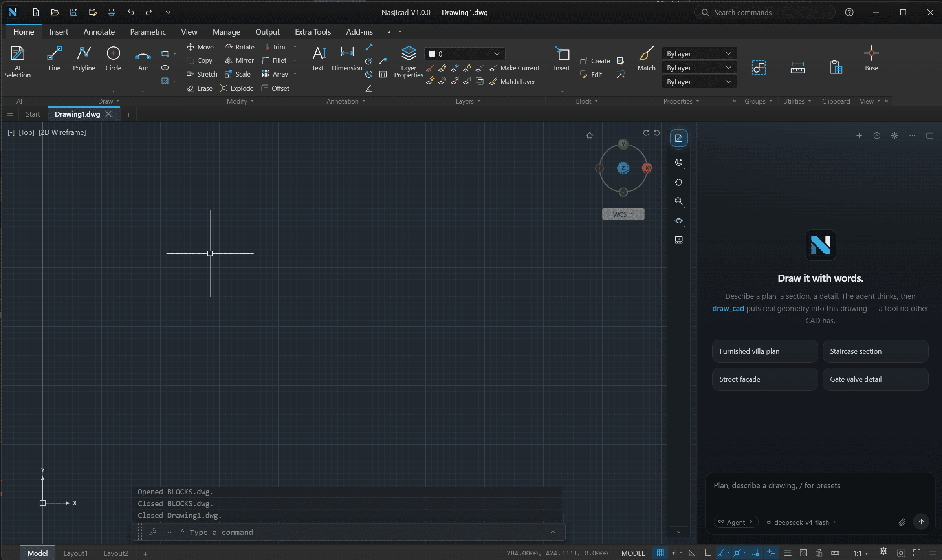Toggle lineweight display in status bar
Image resolution: width=942 pixels, height=560 pixels.
click(787, 553)
